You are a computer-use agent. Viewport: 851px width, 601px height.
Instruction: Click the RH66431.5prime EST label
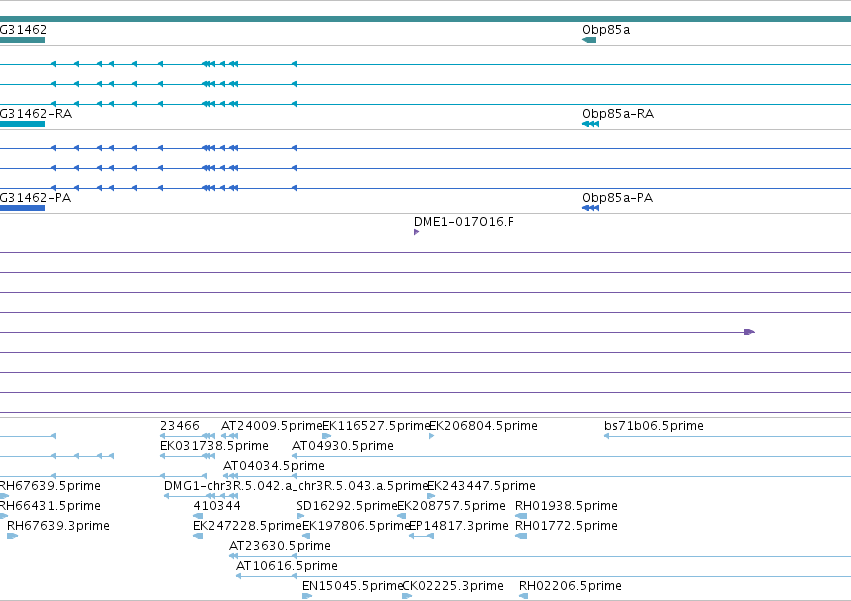click(x=50, y=506)
